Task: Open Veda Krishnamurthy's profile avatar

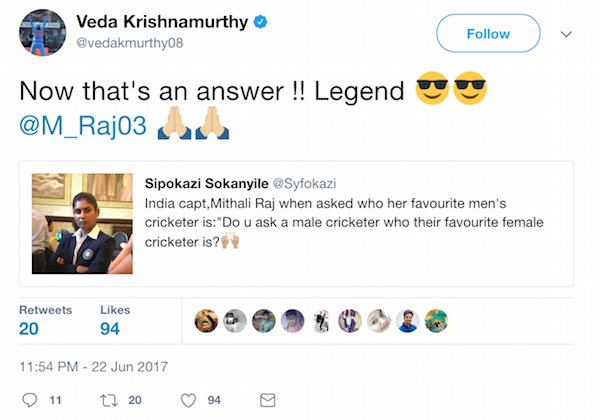Action: tap(41, 31)
